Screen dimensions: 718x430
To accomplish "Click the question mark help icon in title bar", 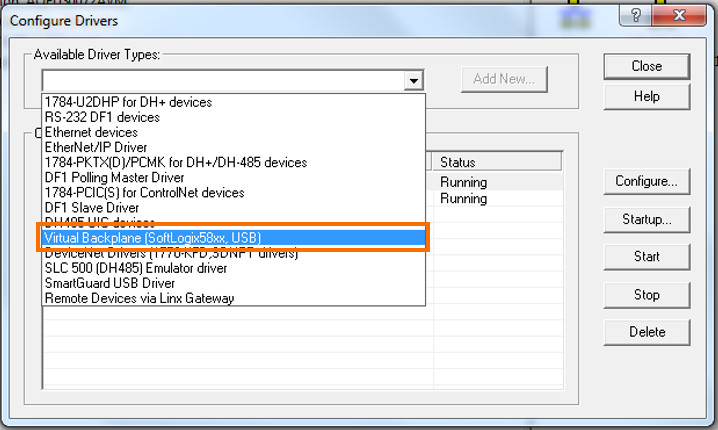I will pyautogui.click(x=636, y=16).
